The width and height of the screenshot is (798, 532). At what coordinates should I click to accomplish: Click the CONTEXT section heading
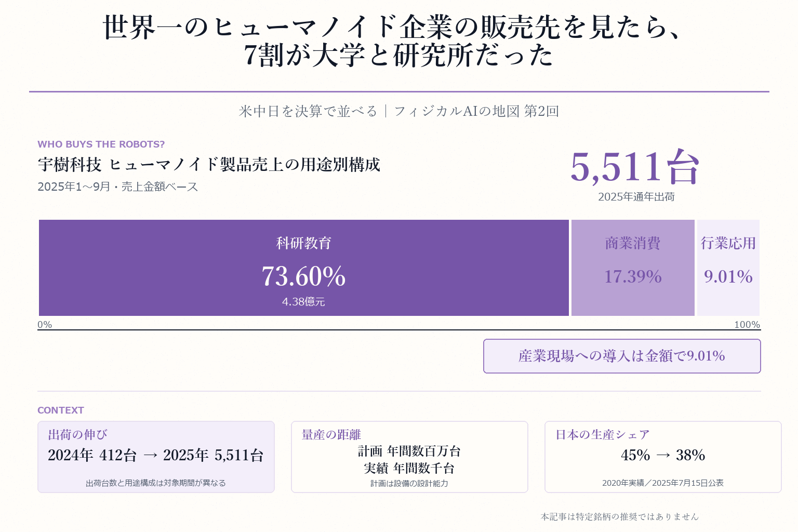[x=61, y=410]
